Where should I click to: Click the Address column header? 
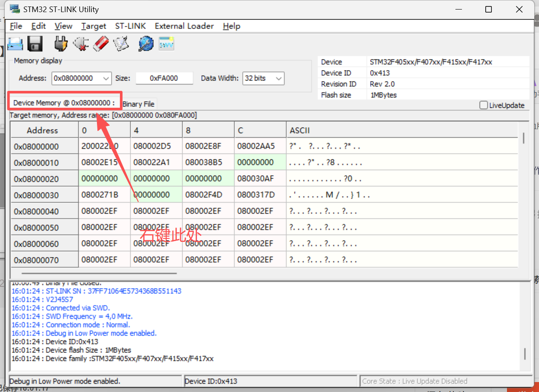(x=45, y=130)
